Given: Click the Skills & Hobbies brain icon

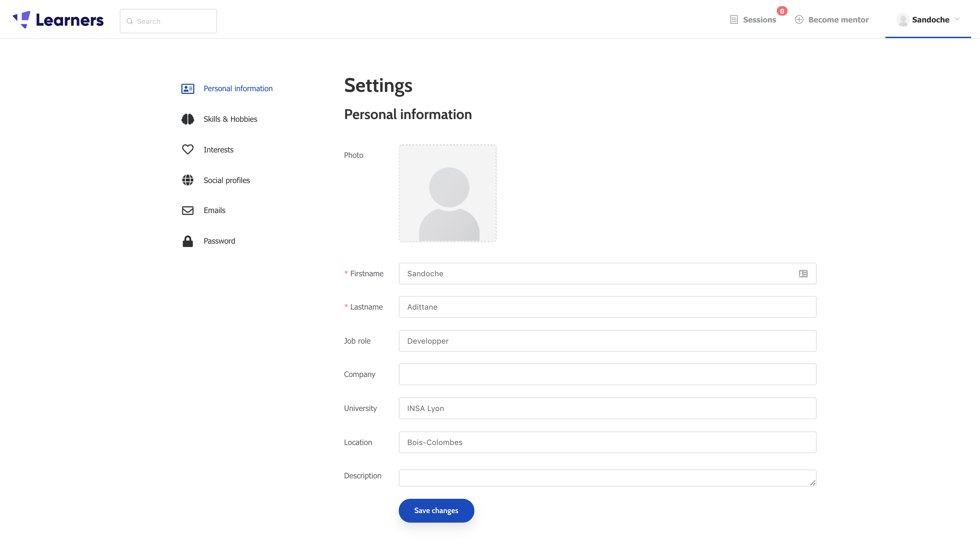Looking at the screenshot, I should pyautogui.click(x=188, y=119).
